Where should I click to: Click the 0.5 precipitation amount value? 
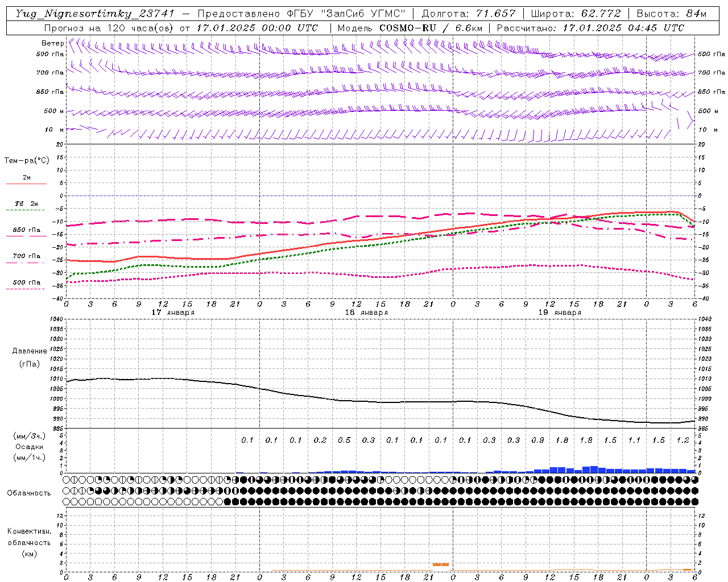click(x=344, y=440)
